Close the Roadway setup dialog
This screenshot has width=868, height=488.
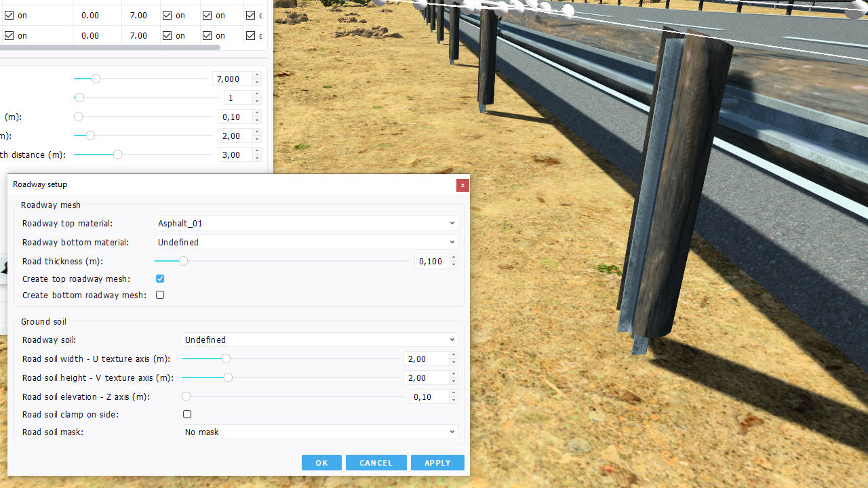462,185
